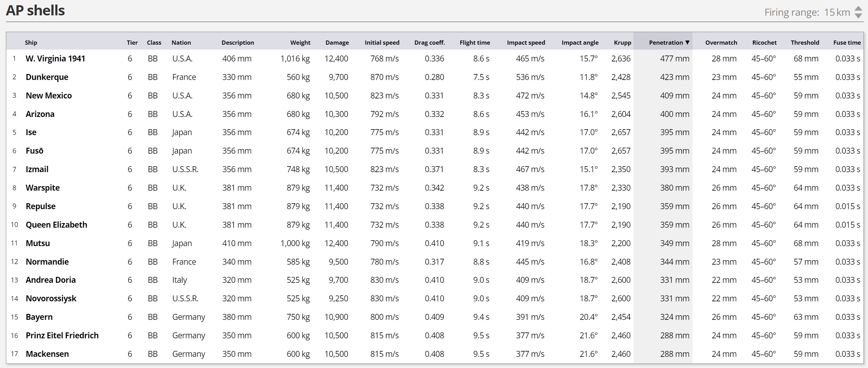
Task: Open the Novorossiysk ship entry
Action: click(51, 299)
